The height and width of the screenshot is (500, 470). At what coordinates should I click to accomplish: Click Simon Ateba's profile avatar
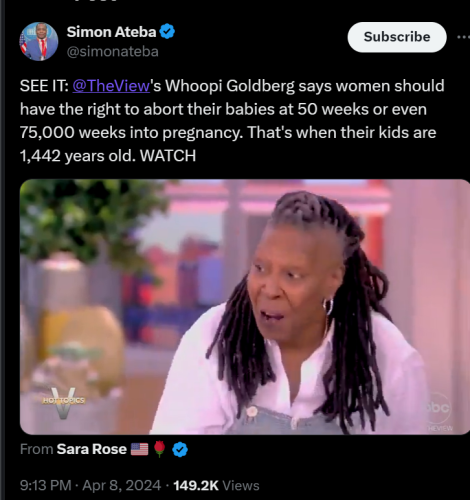click(39, 41)
